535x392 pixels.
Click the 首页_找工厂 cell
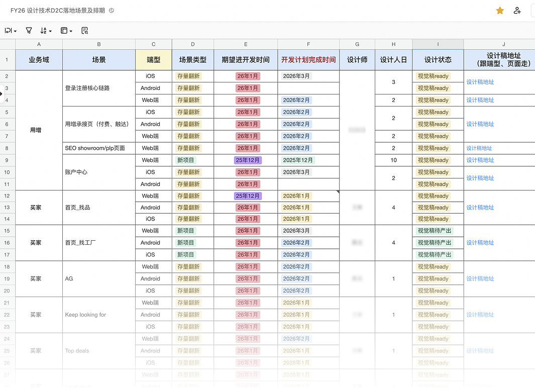pyautogui.click(x=99, y=243)
